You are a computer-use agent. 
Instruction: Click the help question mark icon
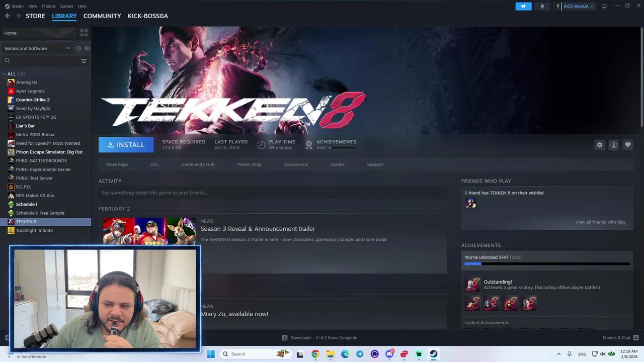(x=557, y=6)
